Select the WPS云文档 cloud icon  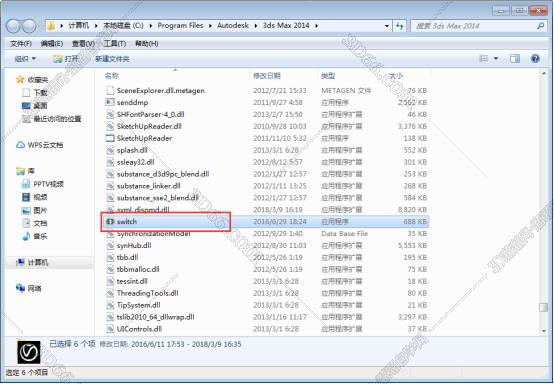click(20, 145)
